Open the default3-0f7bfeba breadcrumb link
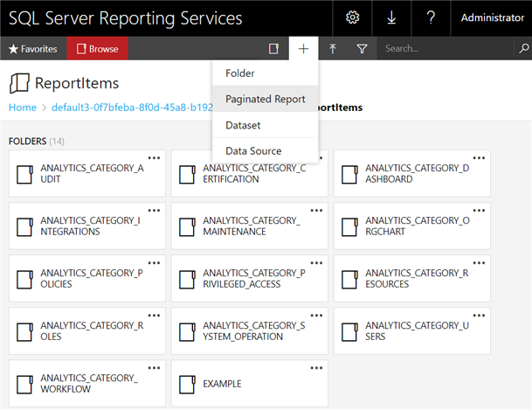The height and width of the screenshot is (410, 532). [132, 108]
